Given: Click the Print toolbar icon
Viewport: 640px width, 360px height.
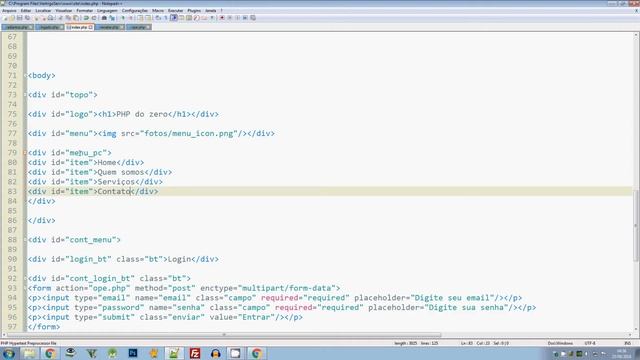Looking at the screenshot, I should [x=50, y=18].
